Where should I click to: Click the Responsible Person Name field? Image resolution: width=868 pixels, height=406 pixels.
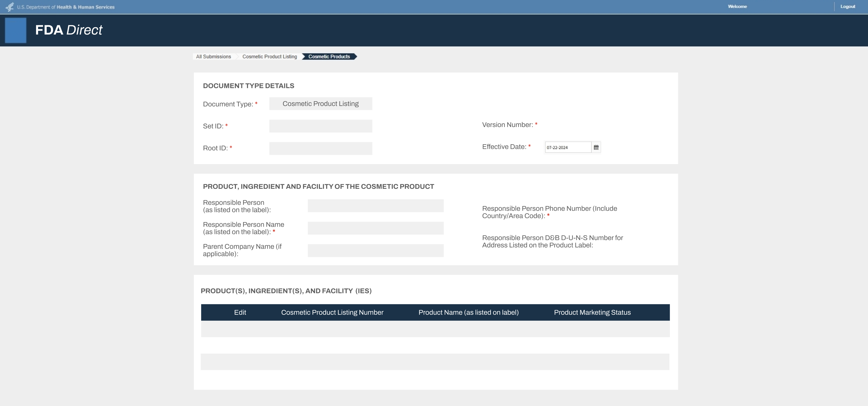375,228
